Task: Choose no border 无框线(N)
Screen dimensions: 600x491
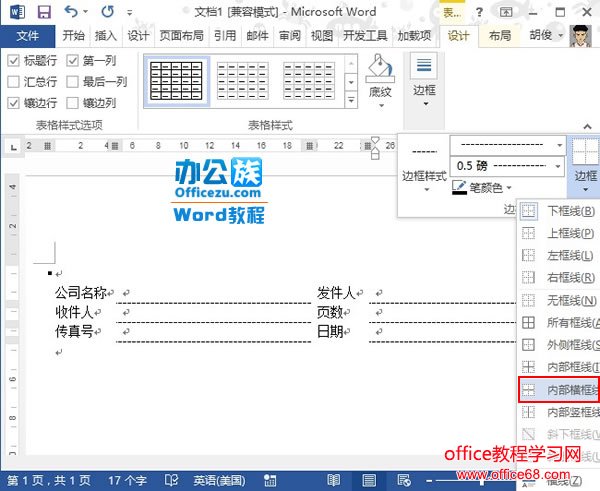Action: 559,300
